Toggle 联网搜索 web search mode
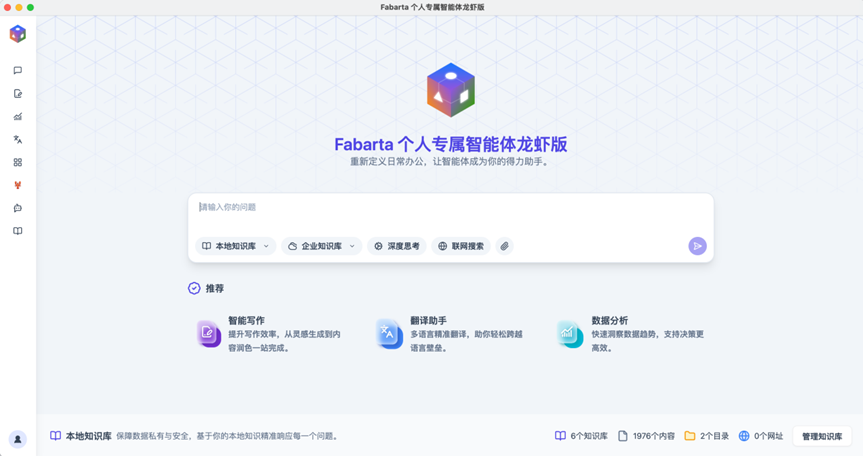This screenshot has width=863, height=456. click(x=461, y=246)
